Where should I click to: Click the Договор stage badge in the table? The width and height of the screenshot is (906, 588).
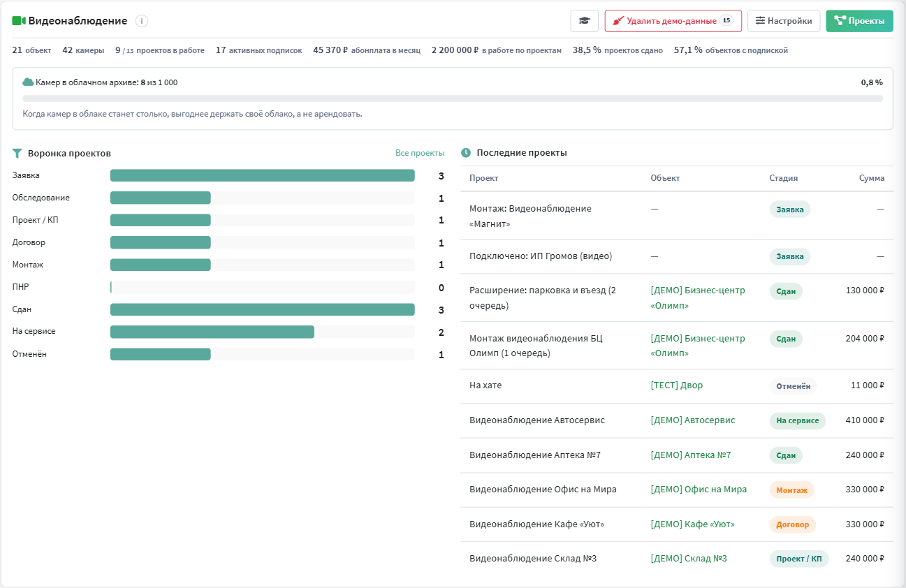(793, 524)
